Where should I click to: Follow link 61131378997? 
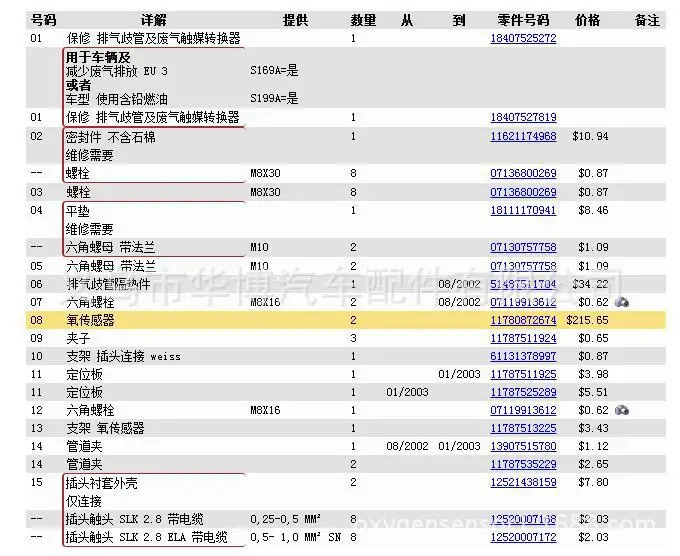pyautogui.click(x=523, y=356)
